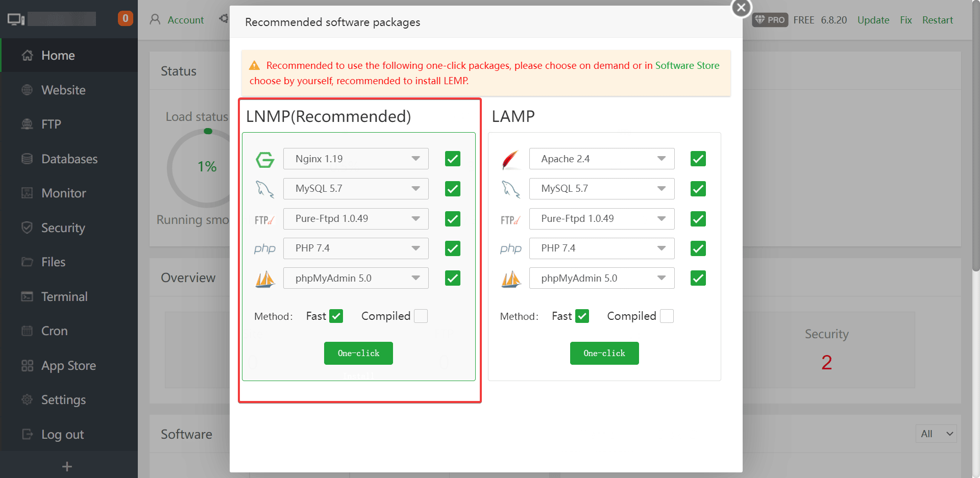Uncheck LNMP phpMyAdmin 5.0 checkbox

point(453,278)
